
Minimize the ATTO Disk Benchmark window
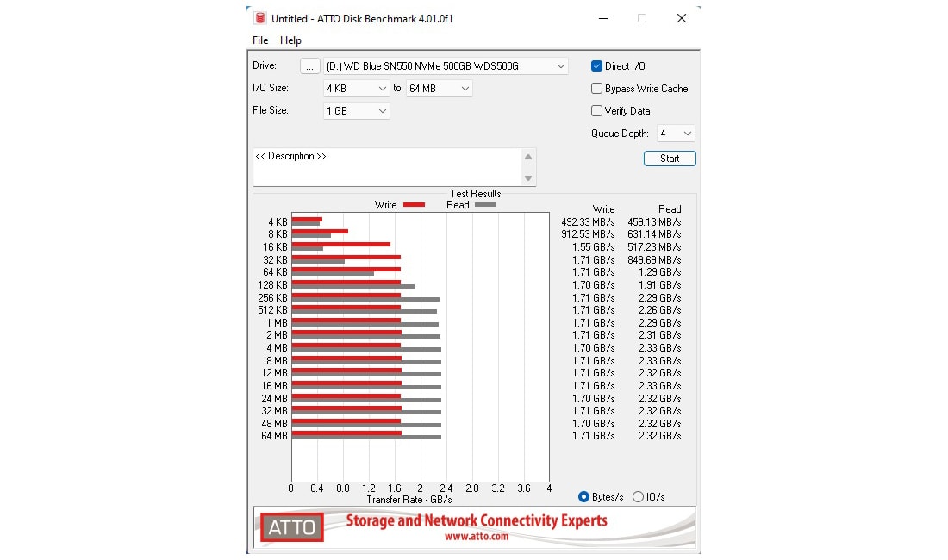click(602, 18)
